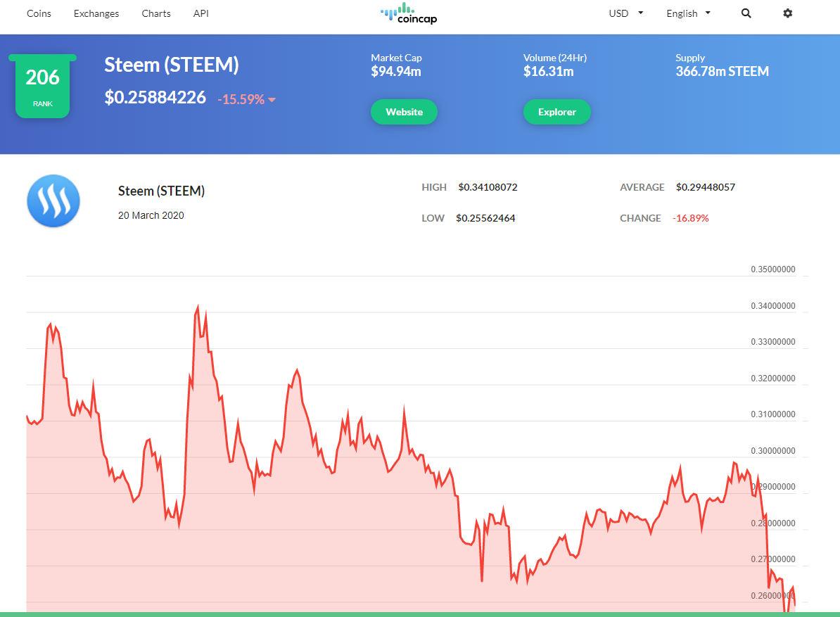
Task: Click the Market Cap value $94.94m
Action: tap(396, 71)
